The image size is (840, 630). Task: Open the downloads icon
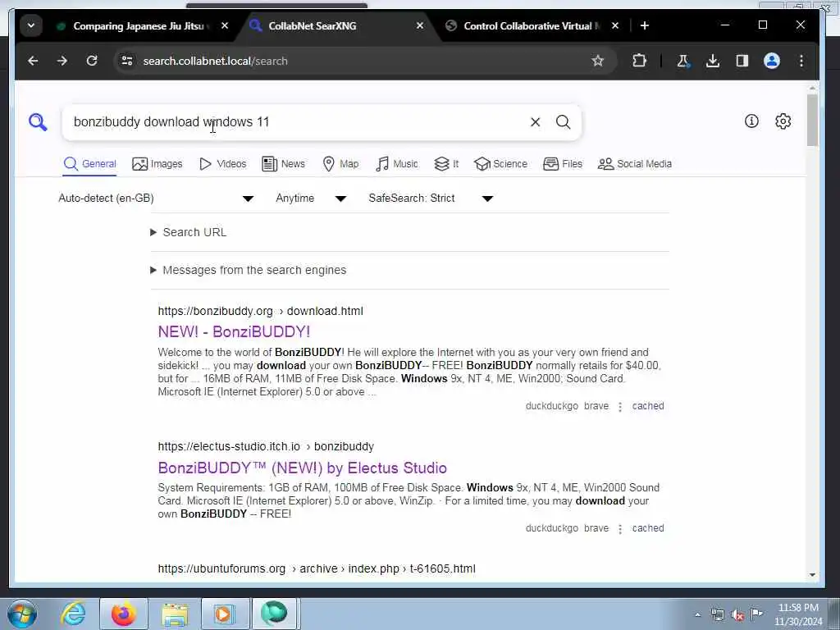pyautogui.click(x=713, y=61)
